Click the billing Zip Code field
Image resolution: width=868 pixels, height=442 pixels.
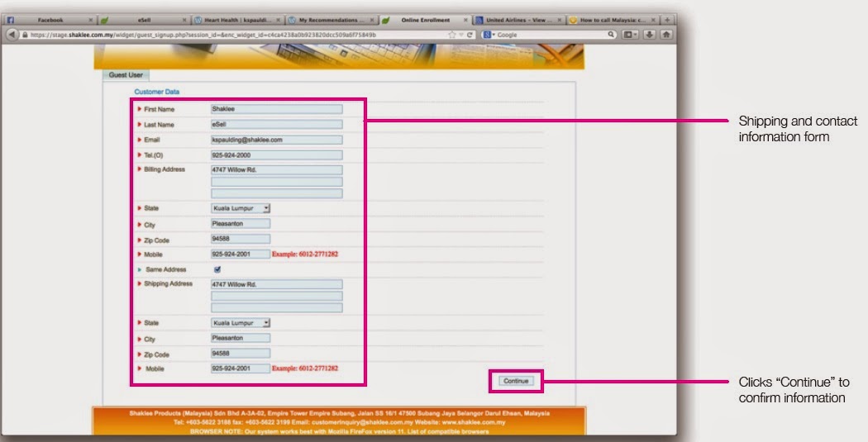[241, 239]
